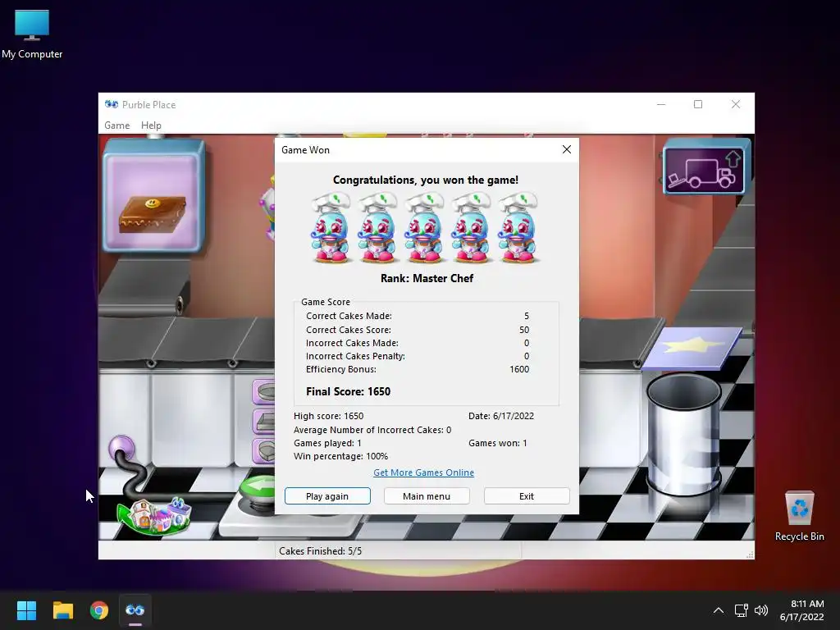Click Purble Place taskbar icon

[x=135, y=610]
